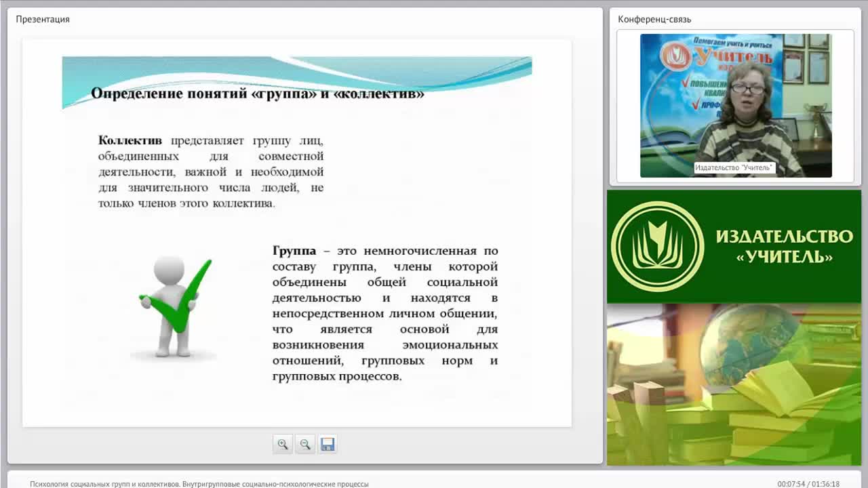The width and height of the screenshot is (868, 488).
Task: Click the Издательство "Учитель" name label on video
Action: click(734, 167)
